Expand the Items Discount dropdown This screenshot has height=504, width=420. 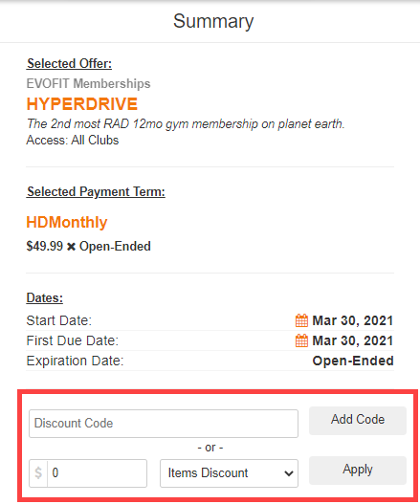(x=229, y=473)
